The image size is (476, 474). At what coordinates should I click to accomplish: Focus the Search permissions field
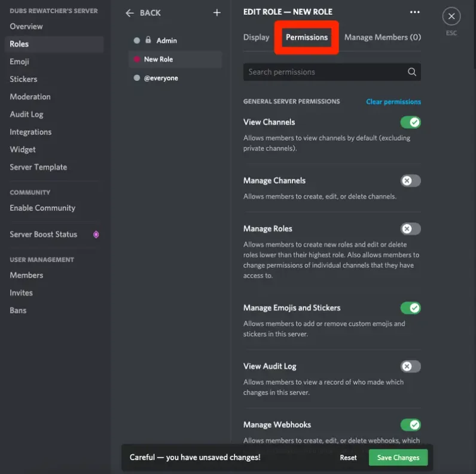[x=323, y=72]
